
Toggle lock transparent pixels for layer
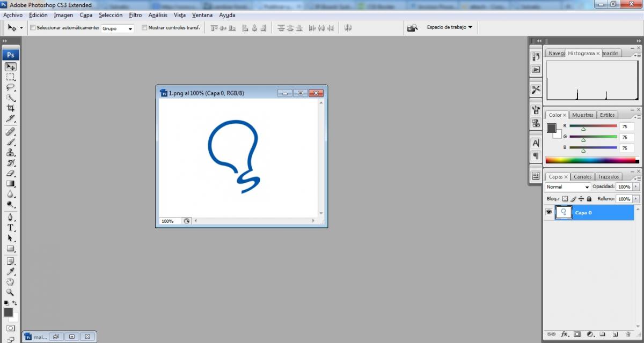click(x=565, y=199)
